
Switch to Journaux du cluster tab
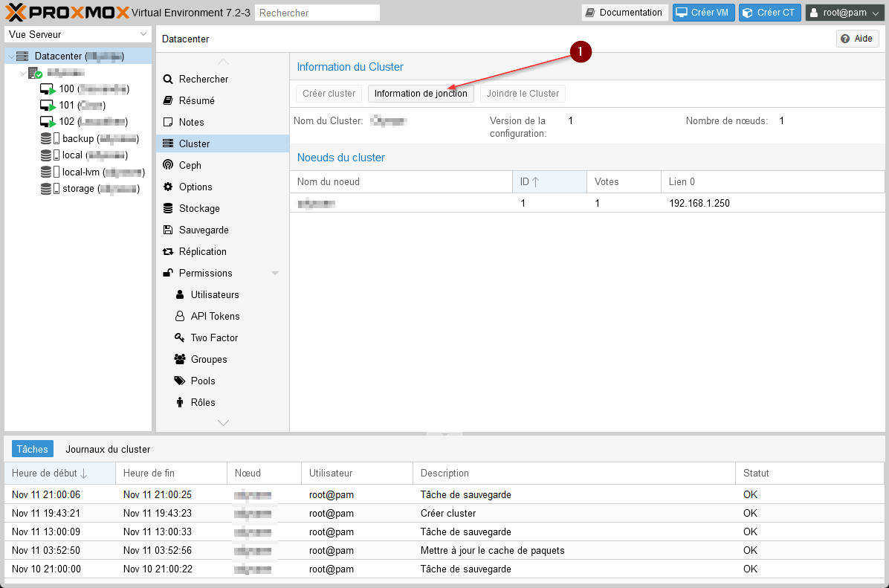pyautogui.click(x=108, y=449)
